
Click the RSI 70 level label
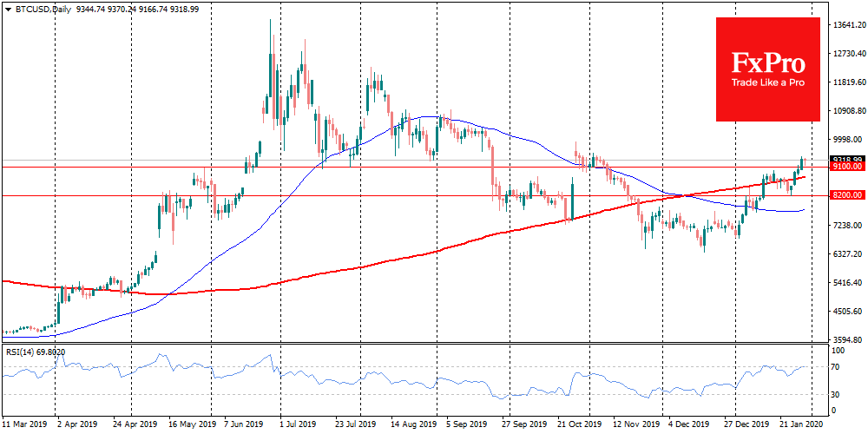(x=837, y=368)
